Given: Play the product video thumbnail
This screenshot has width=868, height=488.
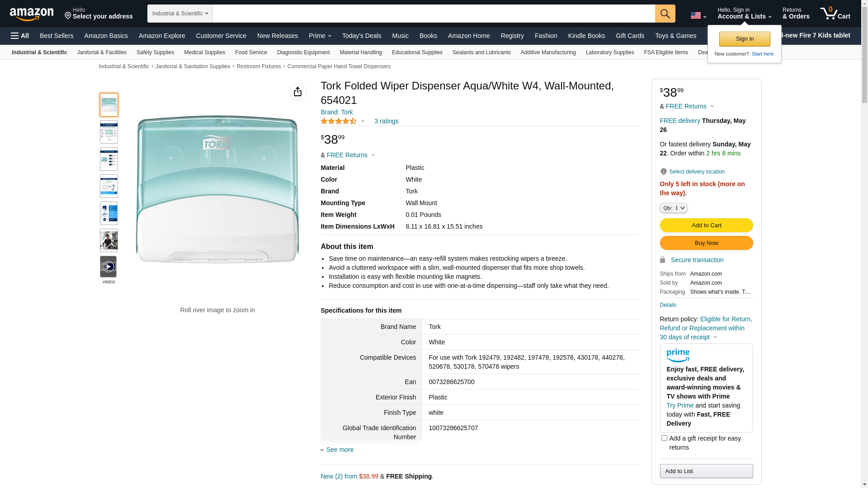Looking at the screenshot, I should tap(108, 267).
